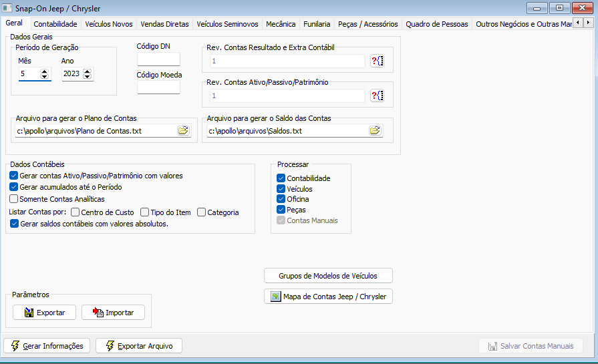This screenshot has width=598, height=364.
Task: Go to Veículos Seminovos tab
Action: (x=227, y=24)
